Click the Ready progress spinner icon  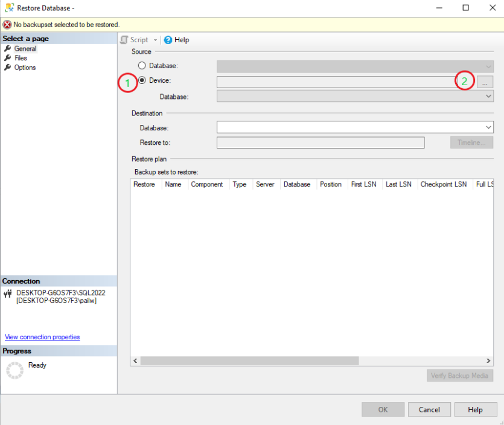pyautogui.click(x=14, y=369)
